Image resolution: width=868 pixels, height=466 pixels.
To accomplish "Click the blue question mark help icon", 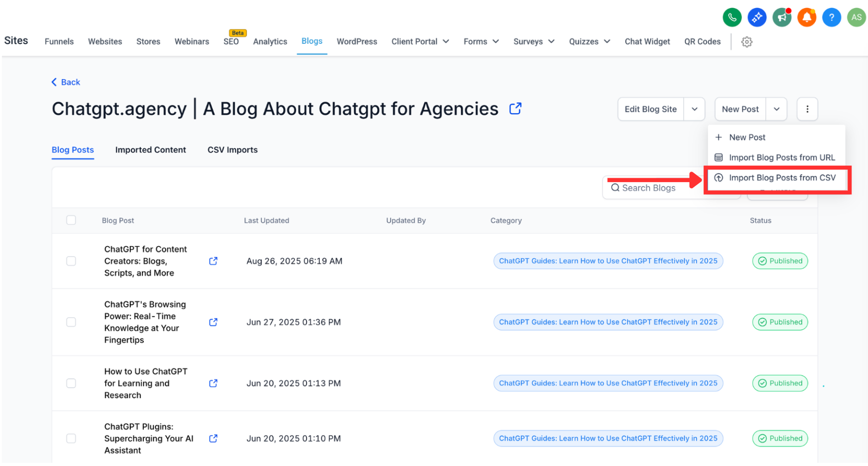I will 831,18.
